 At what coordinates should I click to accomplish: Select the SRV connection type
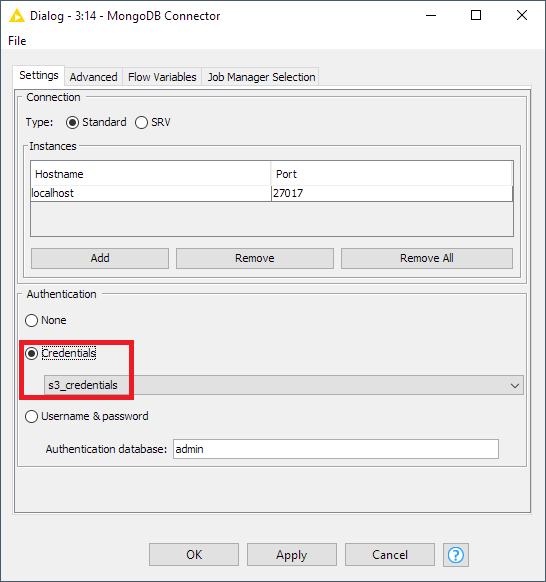click(x=141, y=122)
